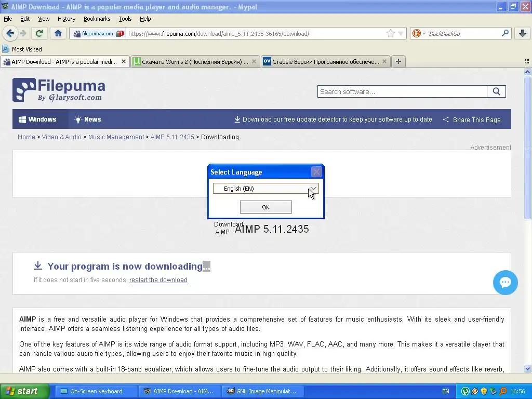Viewport: 532px width, 399px height.
Task: Click the Filepuma search magnifier button
Action: 496,91
